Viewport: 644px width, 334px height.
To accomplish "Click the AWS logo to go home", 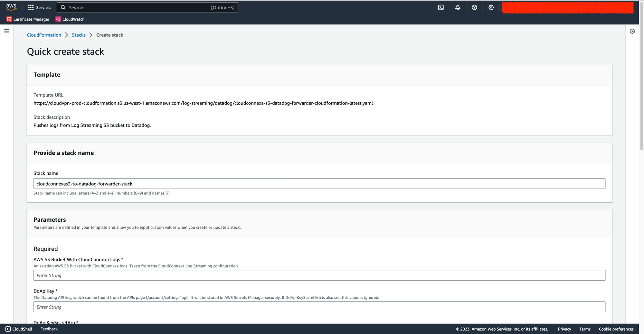I will (x=11, y=7).
